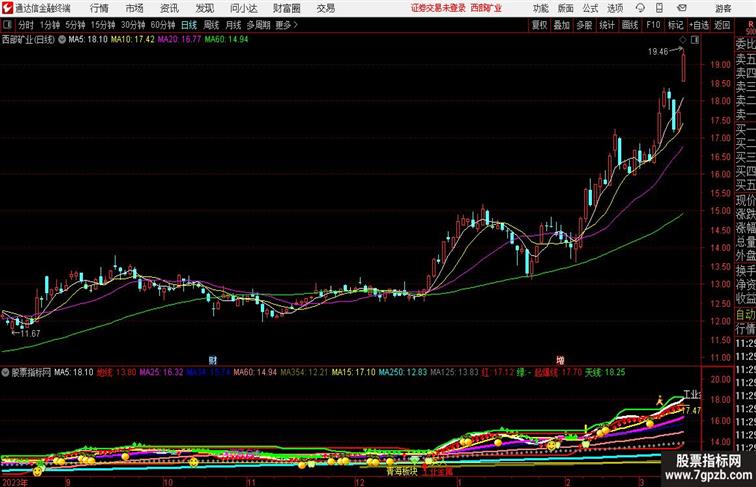Open the 发现 menu
The height and width of the screenshot is (487, 756).
(x=204, y=8)
